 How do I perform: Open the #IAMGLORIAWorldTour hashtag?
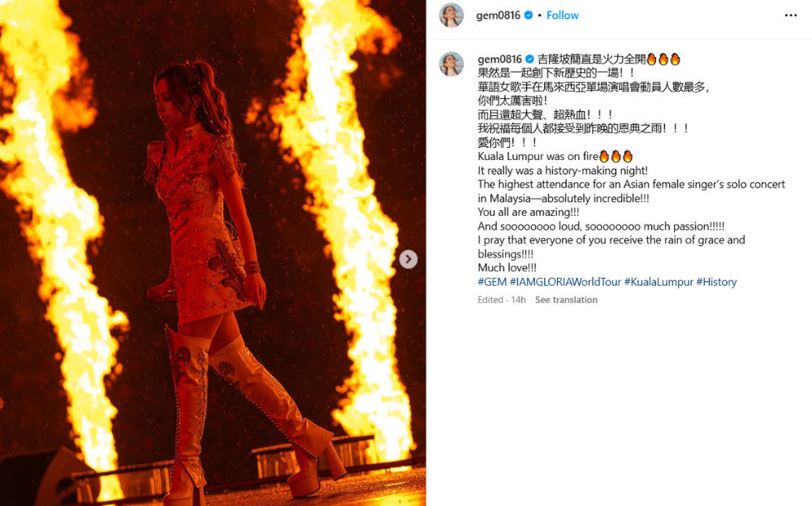565,282
